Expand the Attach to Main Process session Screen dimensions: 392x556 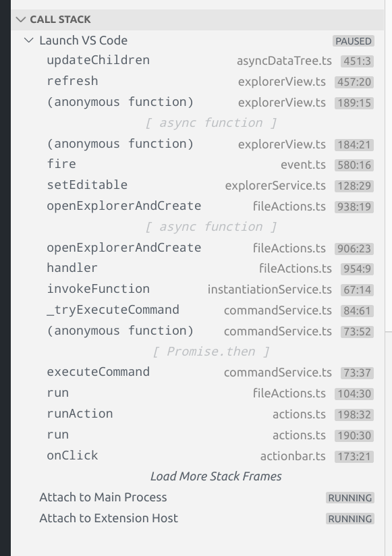pyautogui.click(x=103, y=497)
